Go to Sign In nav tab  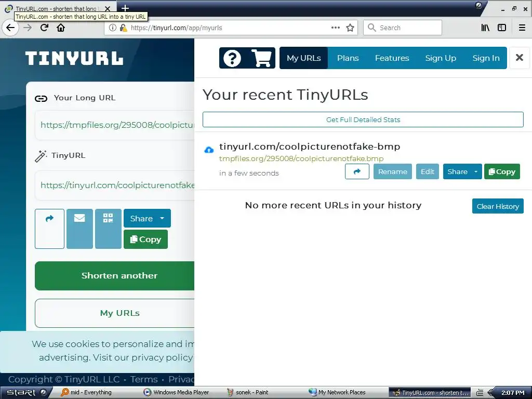(x=486, y=58)
